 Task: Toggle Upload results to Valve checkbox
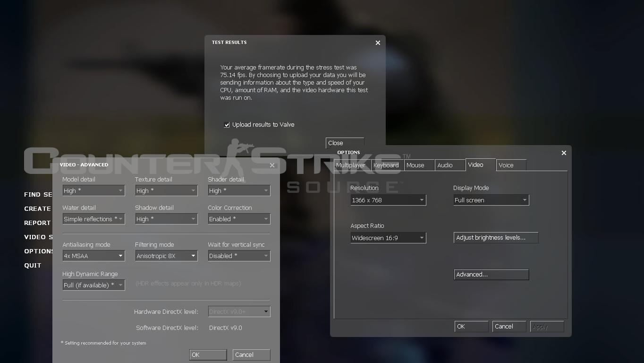(x=227, y=125)
